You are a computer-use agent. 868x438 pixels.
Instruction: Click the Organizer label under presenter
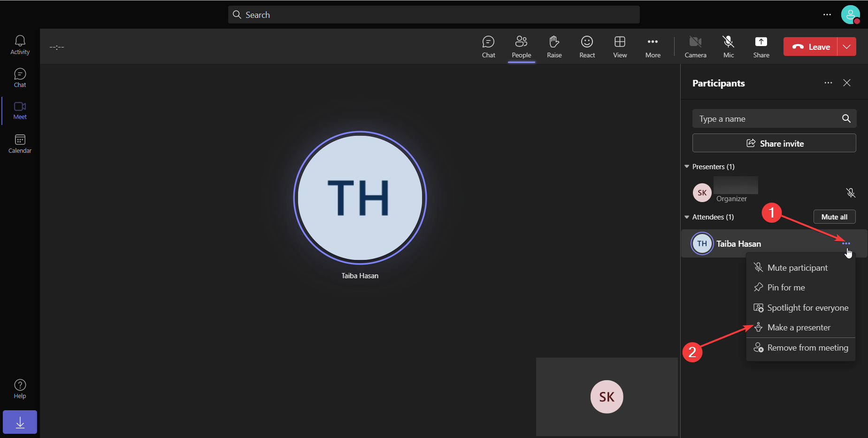coord(731,199)
